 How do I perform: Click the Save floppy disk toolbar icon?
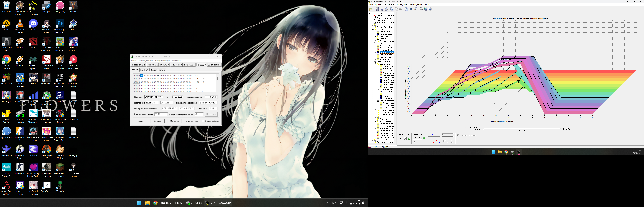click(377, 9)
